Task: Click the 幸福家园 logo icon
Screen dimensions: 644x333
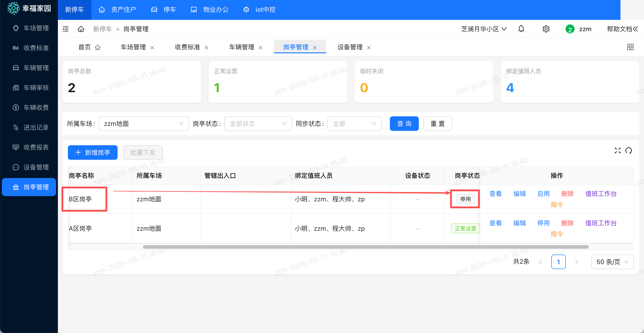Action: 13,9
